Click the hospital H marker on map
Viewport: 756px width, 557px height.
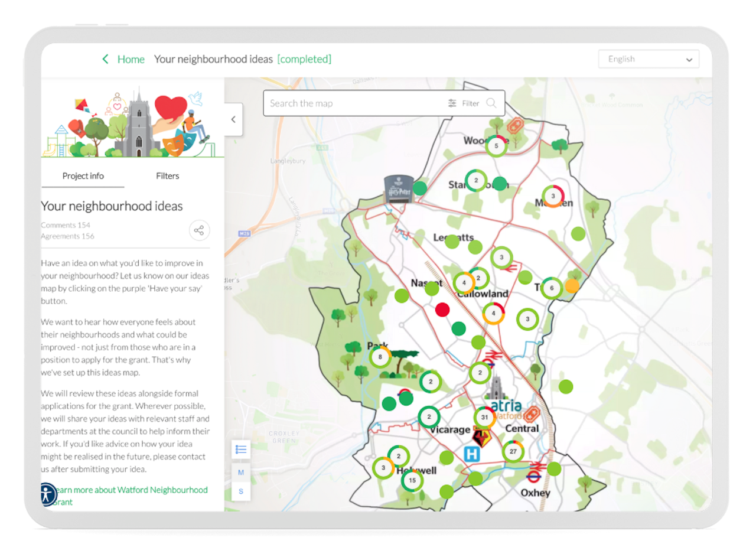[x=471, y=454]
